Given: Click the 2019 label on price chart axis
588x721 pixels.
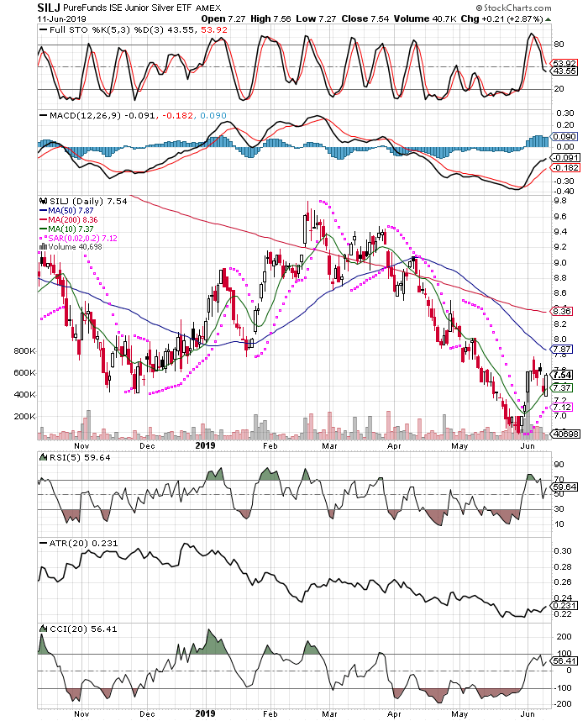Looking at the screenshot, I should pos(205,445).
